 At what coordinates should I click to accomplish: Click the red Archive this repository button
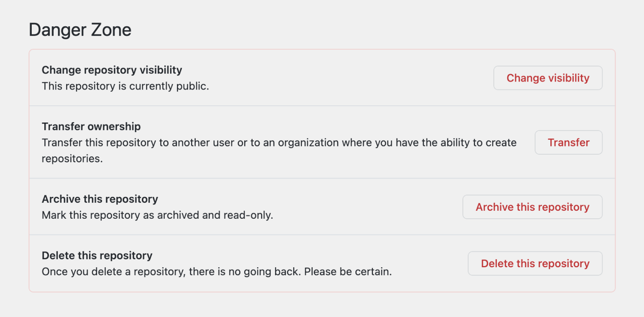click(x=532, y=207)
